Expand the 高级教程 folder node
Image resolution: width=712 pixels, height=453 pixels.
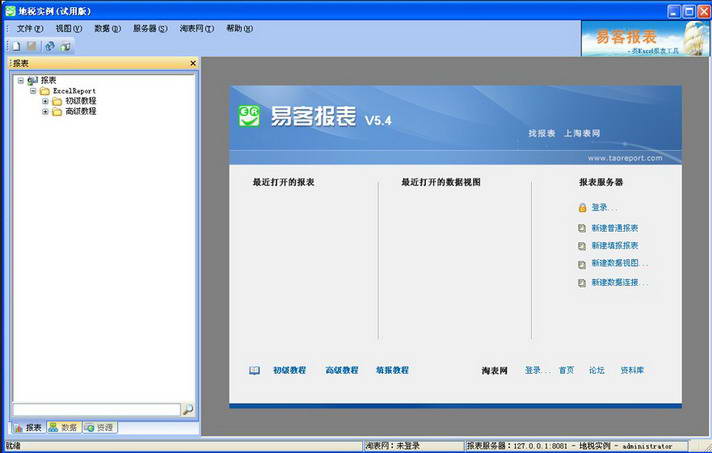coord(45,112)
